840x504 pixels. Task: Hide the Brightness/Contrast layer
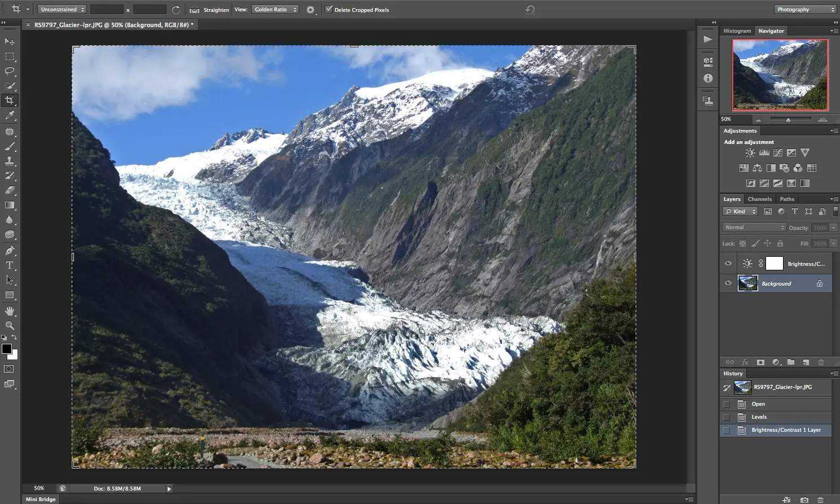coord(728,264)
